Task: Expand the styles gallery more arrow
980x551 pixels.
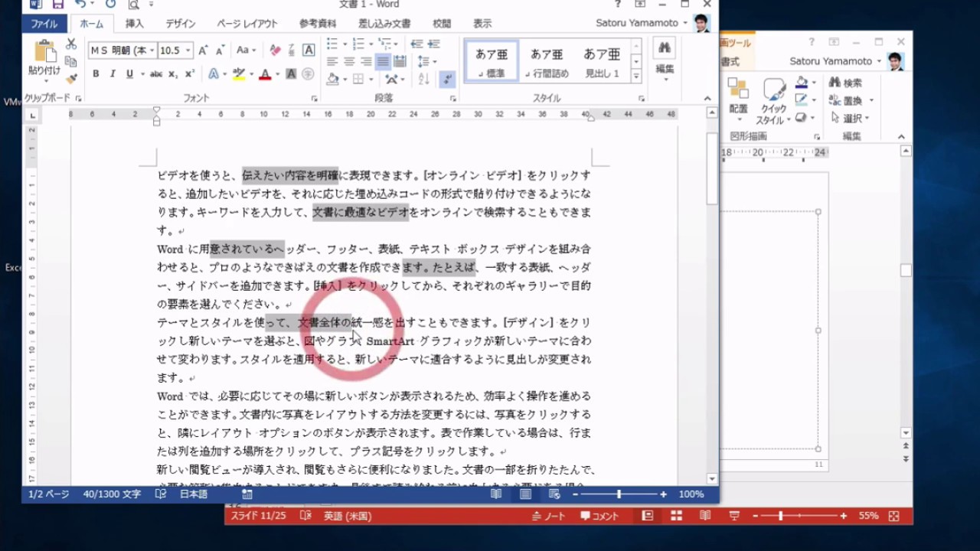Action: coord(635,77)
